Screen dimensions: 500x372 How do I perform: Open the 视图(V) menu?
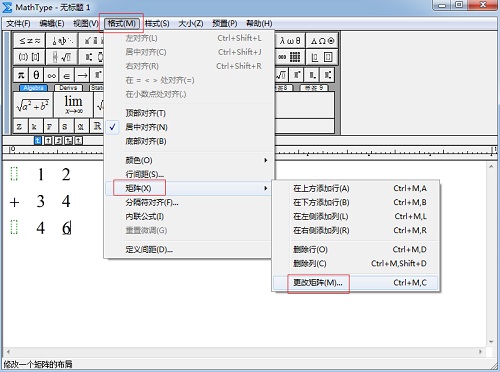[x=86, y=23]
